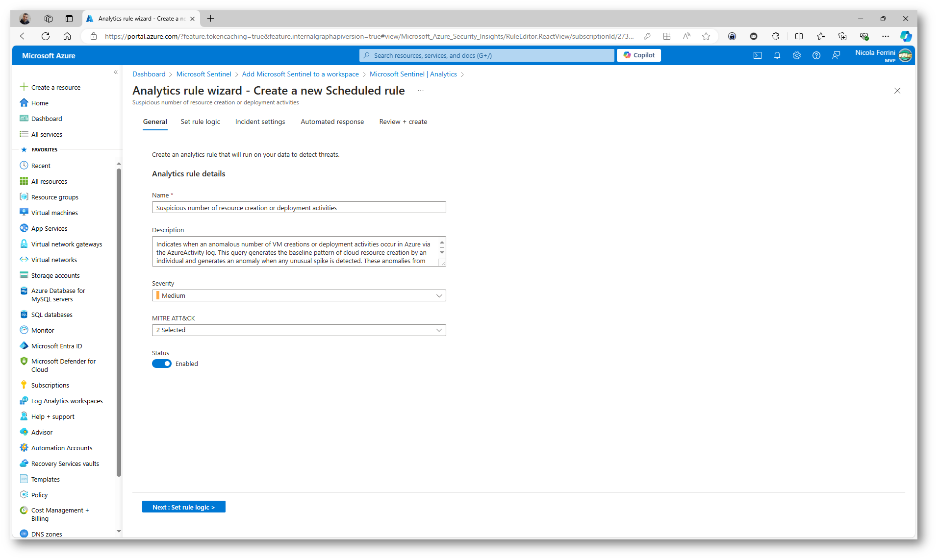Click the Monitor icon in sidebar
The image size is (938, 560).
coord(24,330)
